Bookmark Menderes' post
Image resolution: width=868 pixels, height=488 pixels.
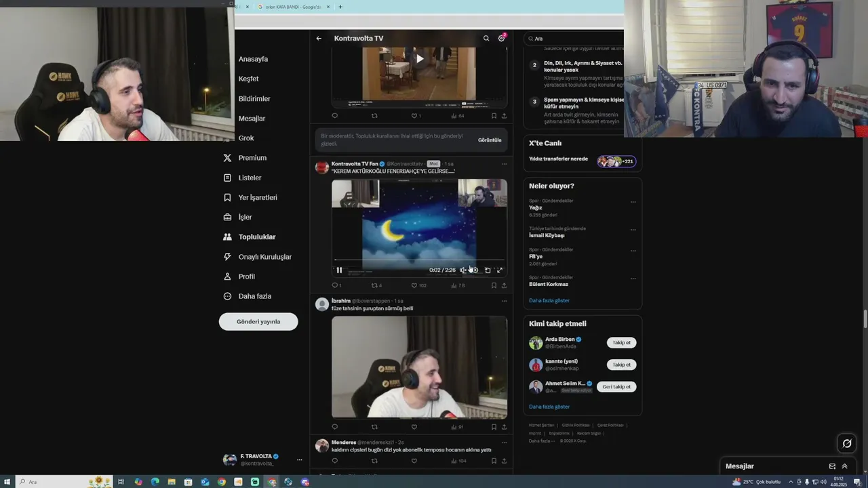coord(494,461)
